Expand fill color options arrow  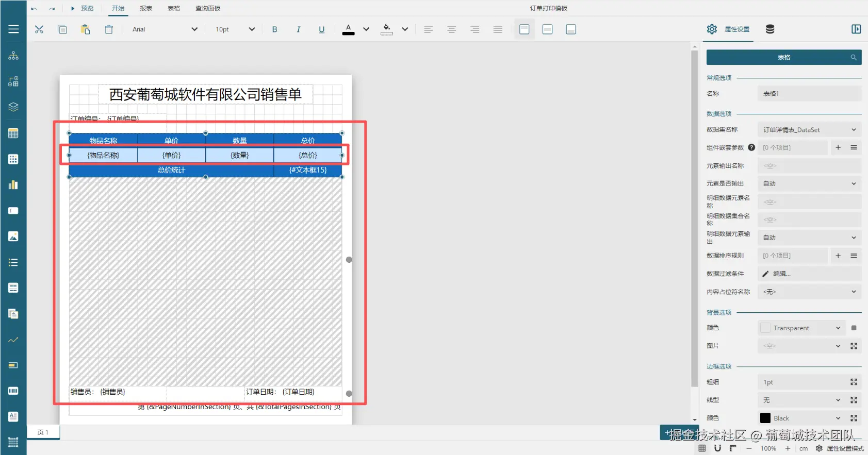(405, 29)
